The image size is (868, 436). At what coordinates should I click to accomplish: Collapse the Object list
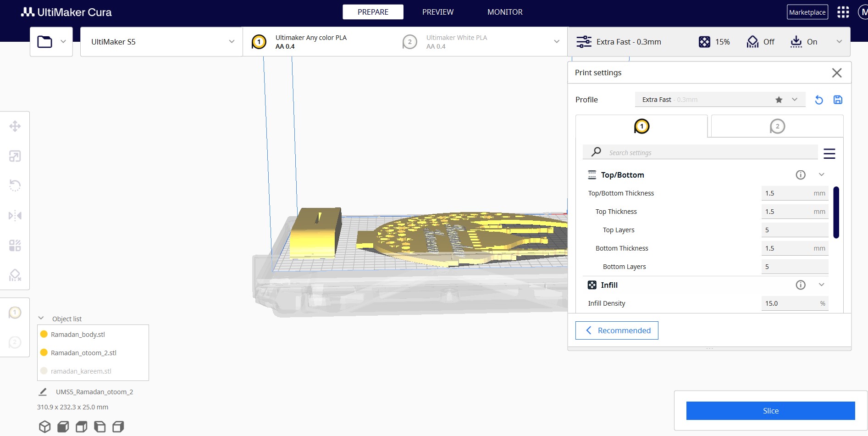41,319
